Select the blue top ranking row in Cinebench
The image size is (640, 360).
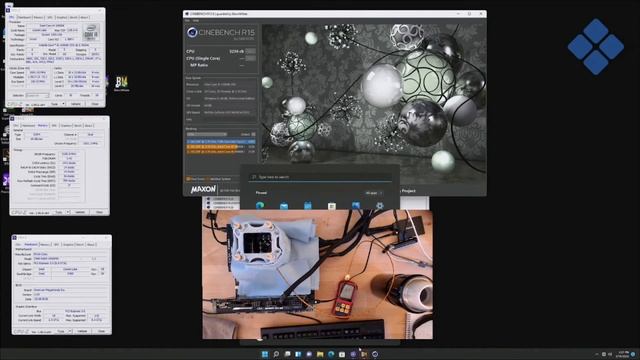tap(221, 142)
